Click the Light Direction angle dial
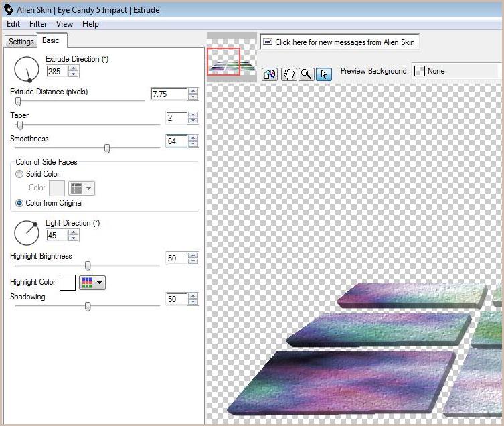 click(x=27, y=232)
